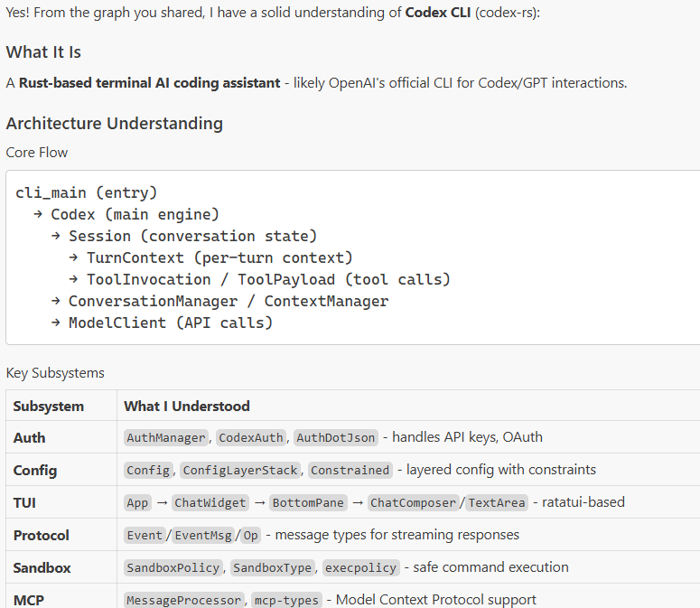Image resolution: width=700 pixels, height=608 pixels.
Task: Click the "Architecture Understanding" heading
Action: [x=115, y=124]
